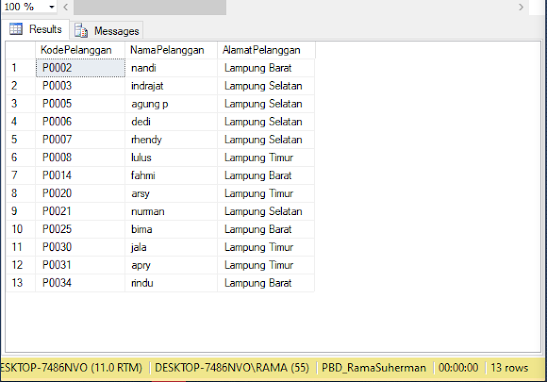Switch to the Messages tab

(x=107, y=31)
